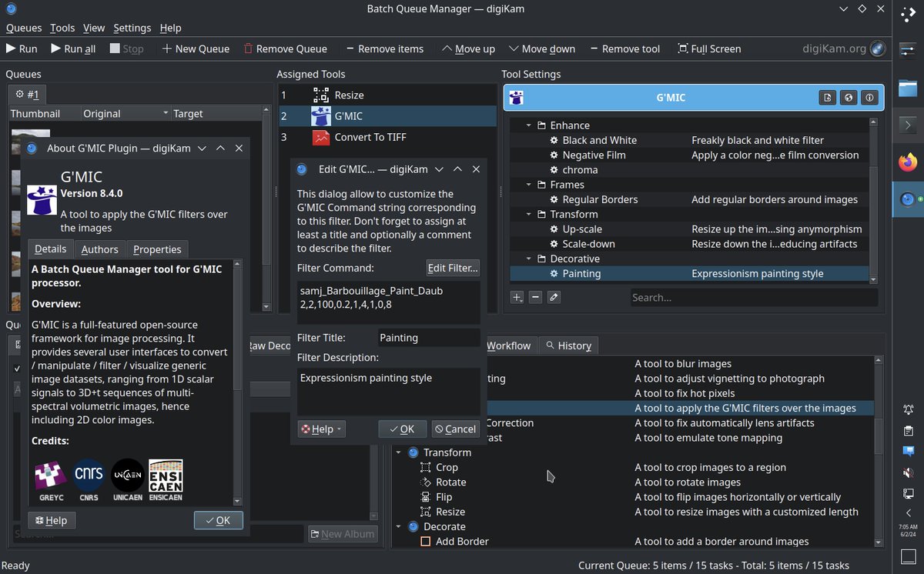The image size is (924, 574).
Task: Create a New Queue from the toolbar
Action: tap(196, 48)
